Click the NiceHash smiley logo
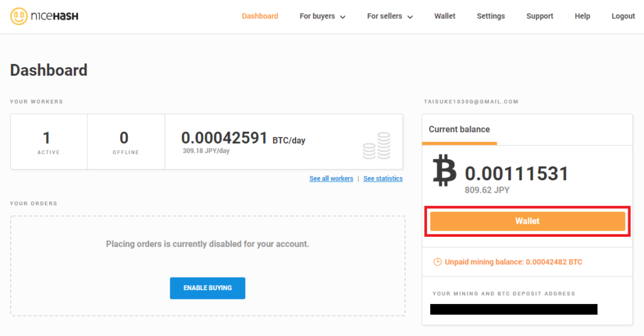Image resolution: width=644 pixels, height=336 pixels. 19,16
